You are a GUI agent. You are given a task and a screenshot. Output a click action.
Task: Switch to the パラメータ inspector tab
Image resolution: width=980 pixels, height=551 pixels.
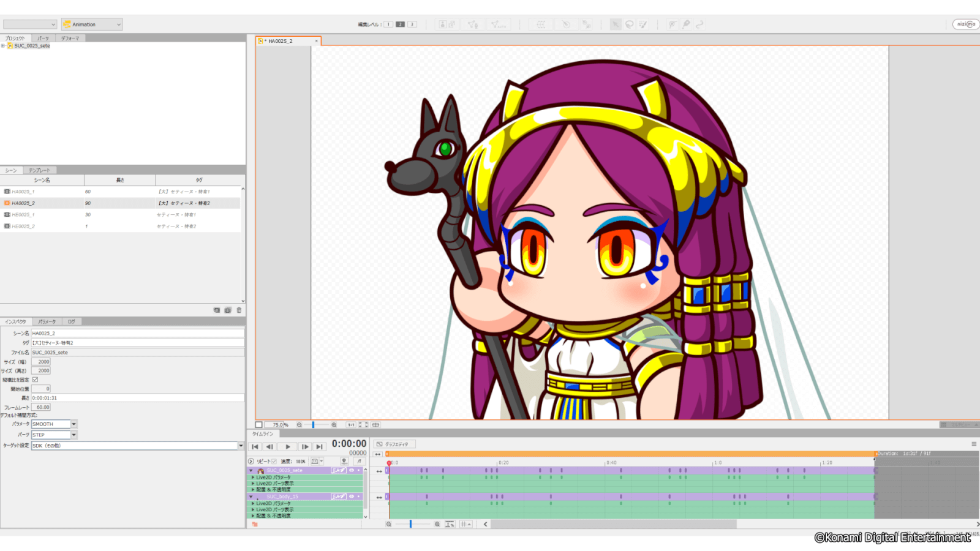point(47,321)
